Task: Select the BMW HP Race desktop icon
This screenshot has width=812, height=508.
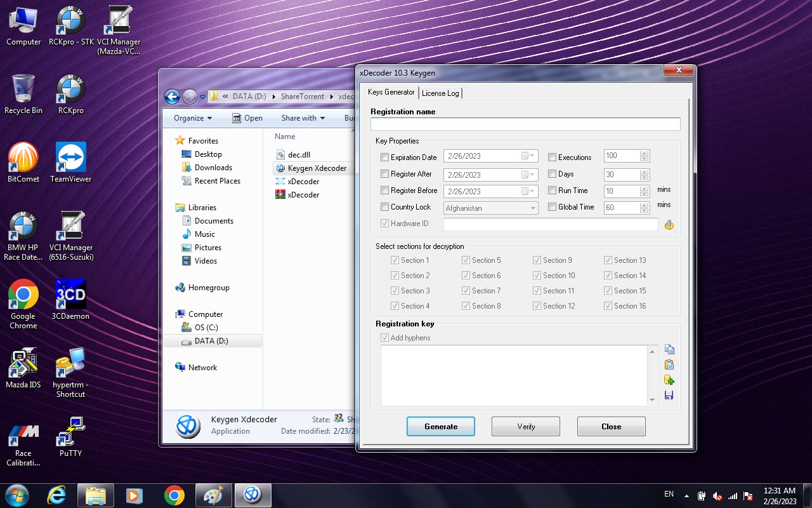Action: (23, 236)
